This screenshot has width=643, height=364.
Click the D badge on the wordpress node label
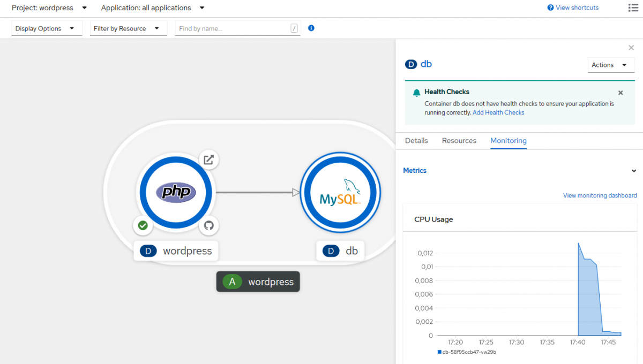click(148, 251)
